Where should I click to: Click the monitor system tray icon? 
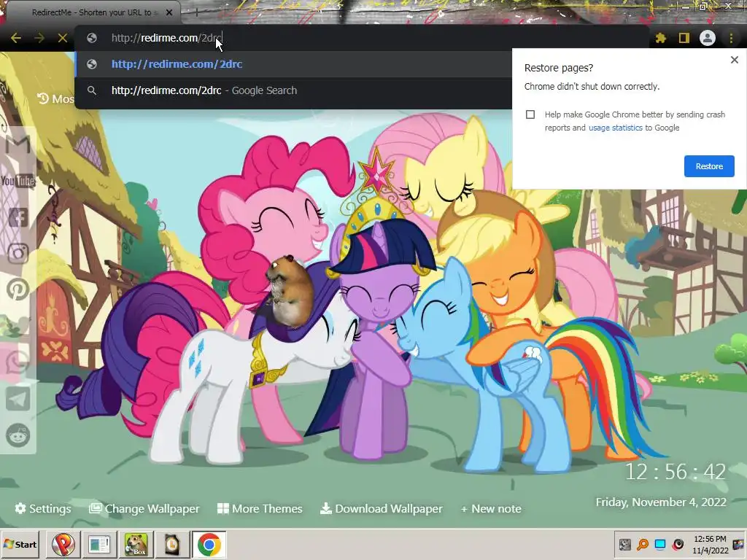point(660,544)
